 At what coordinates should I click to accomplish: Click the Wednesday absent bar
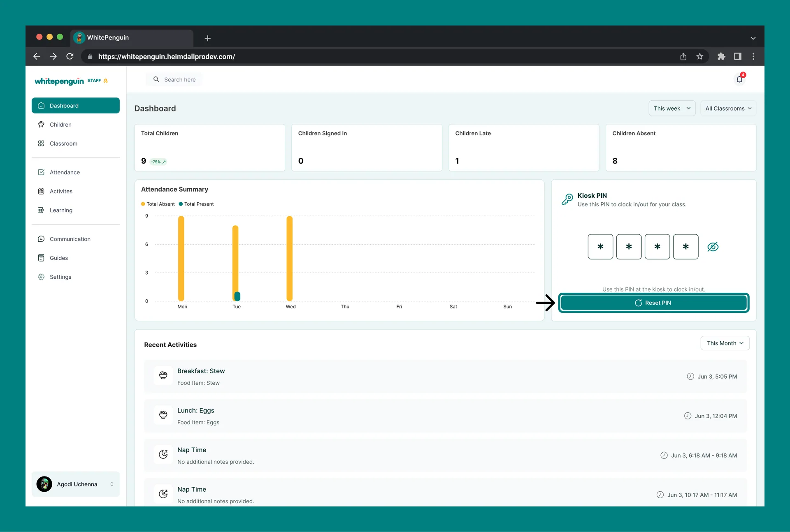point(290,258)
